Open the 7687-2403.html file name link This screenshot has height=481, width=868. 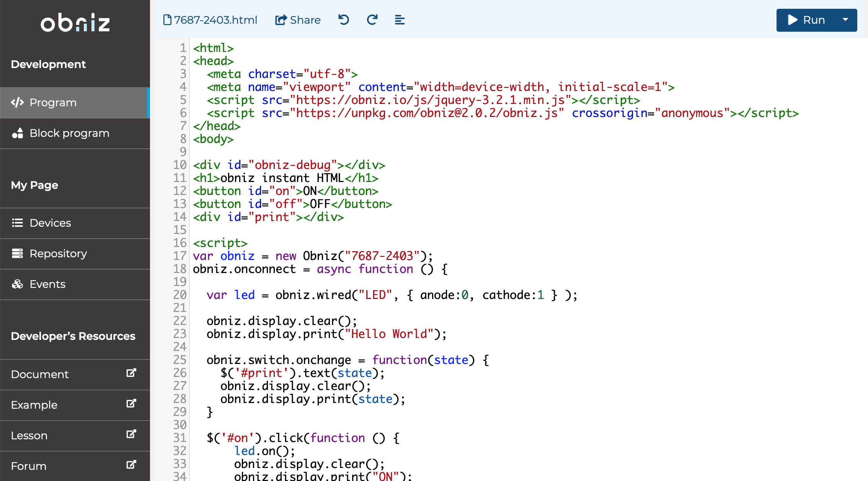tap(215, 20)
